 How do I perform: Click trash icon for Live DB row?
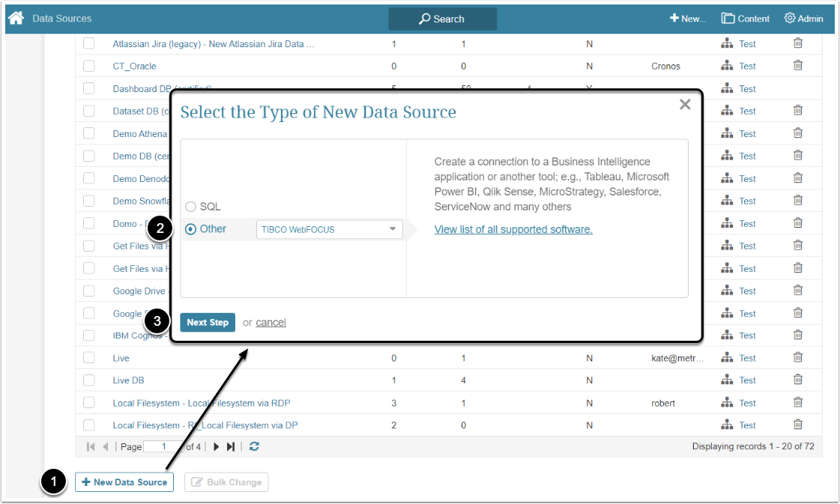point(798,380)
